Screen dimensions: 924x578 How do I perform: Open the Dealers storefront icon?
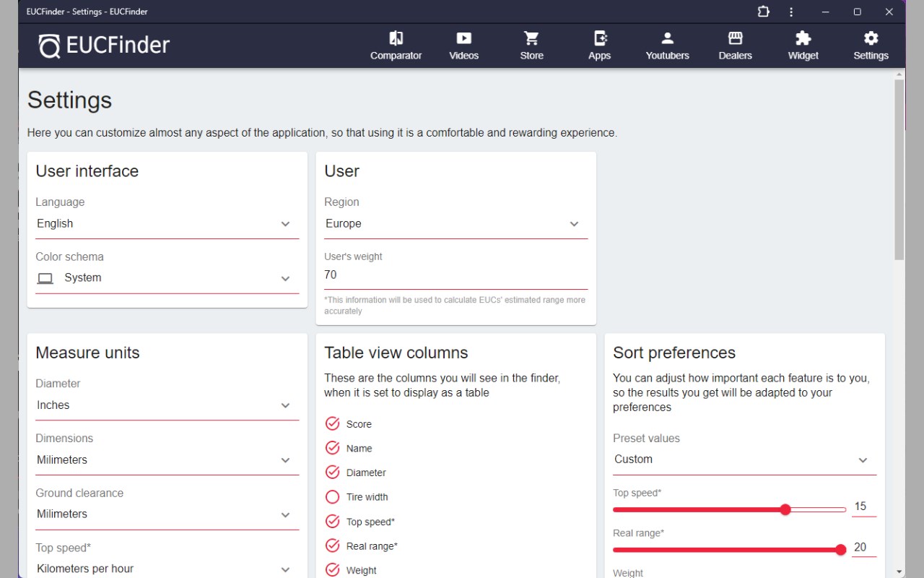[735, 38]
